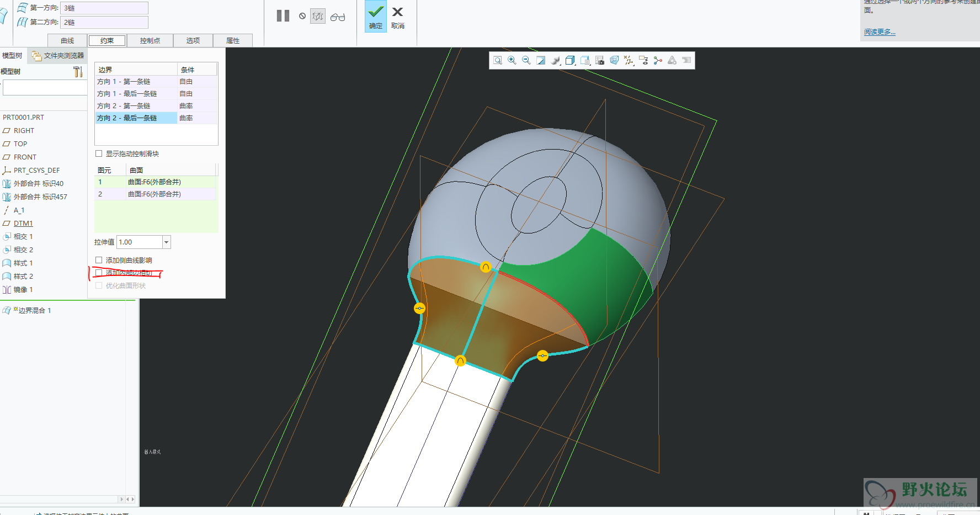Open the model tree settings hammer icon

coord(78,72)
